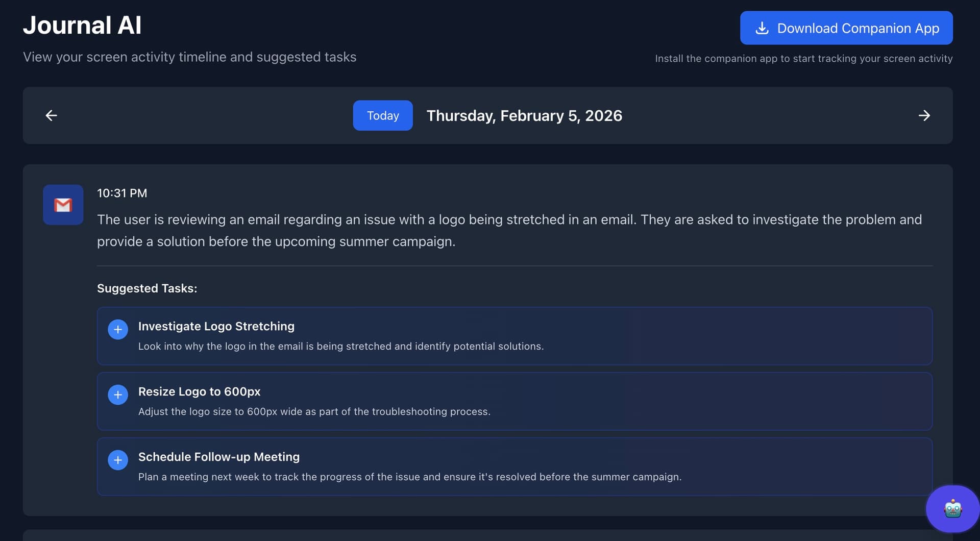Image resolution: width=980 pixels, height=541 pixels.
Task: Click the Gmail icon on the timeline entry
Action: coord(62,204)
